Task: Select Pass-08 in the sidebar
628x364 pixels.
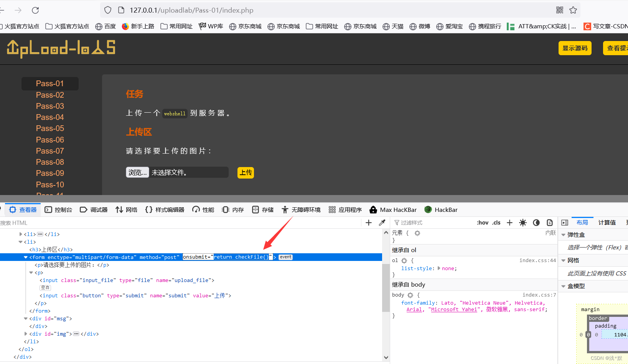Action: [50, 162]
